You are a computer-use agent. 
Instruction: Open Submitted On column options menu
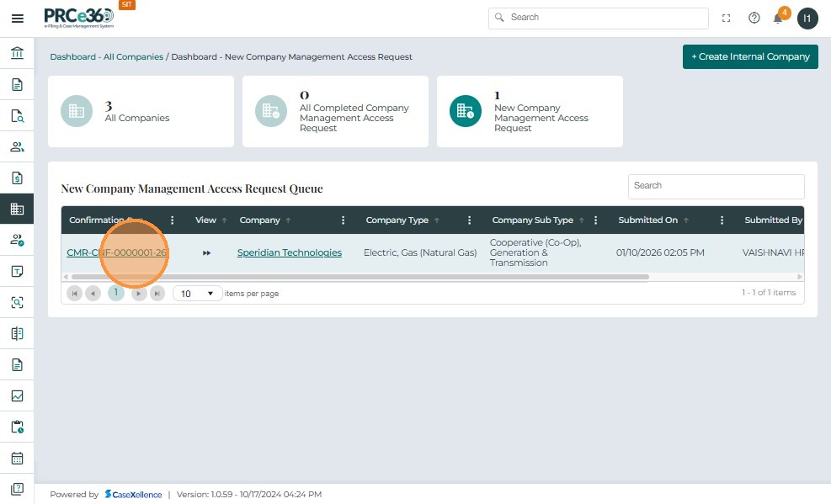click(722, 220)
